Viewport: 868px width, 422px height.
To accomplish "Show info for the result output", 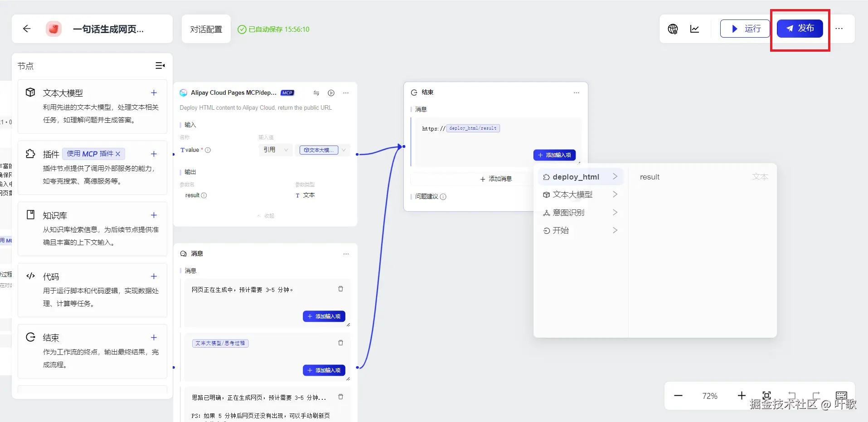I will coord(204,195).
